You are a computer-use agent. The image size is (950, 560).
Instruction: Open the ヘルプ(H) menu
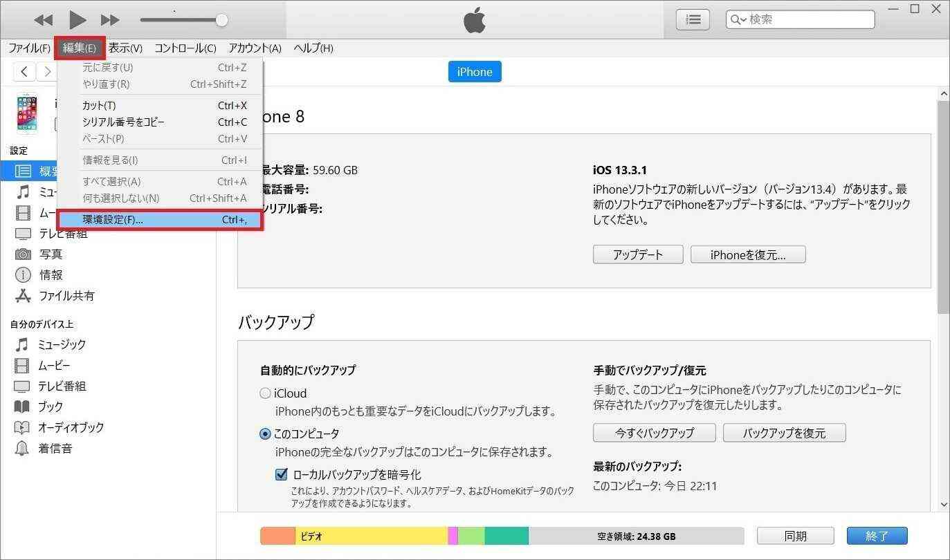tap(313, 48)
